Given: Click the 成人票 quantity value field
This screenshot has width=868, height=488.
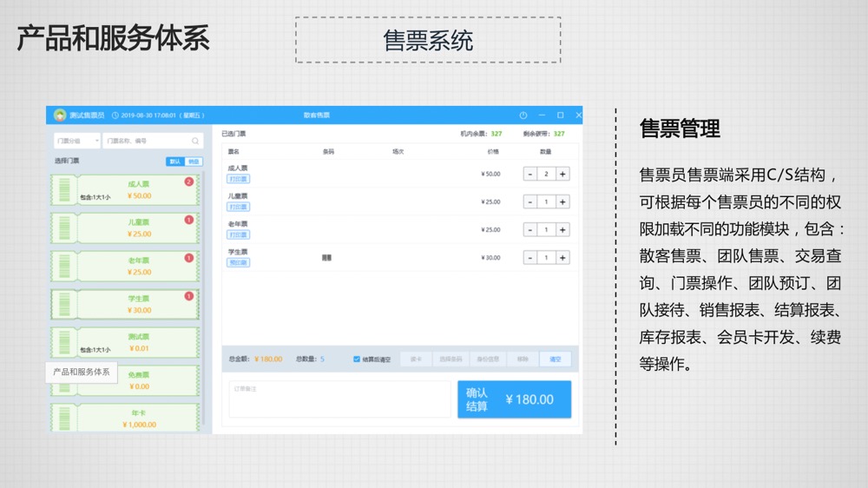Looking at the screenshot, I should click(x=546, y=174).
